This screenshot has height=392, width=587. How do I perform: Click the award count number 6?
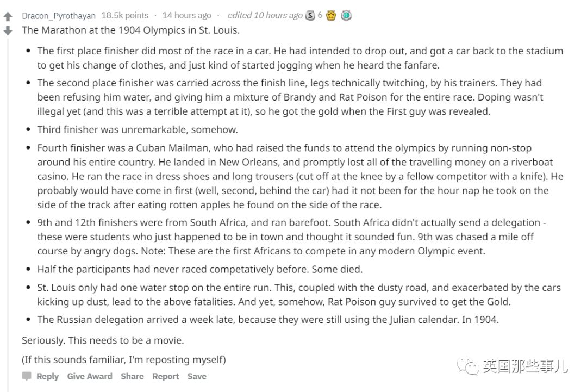(x=320, y=15)
